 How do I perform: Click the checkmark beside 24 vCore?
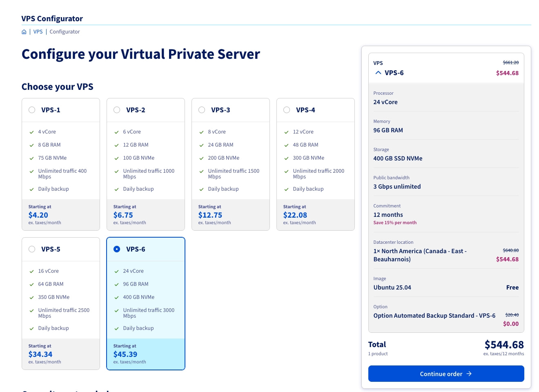(x=116, y=272)
